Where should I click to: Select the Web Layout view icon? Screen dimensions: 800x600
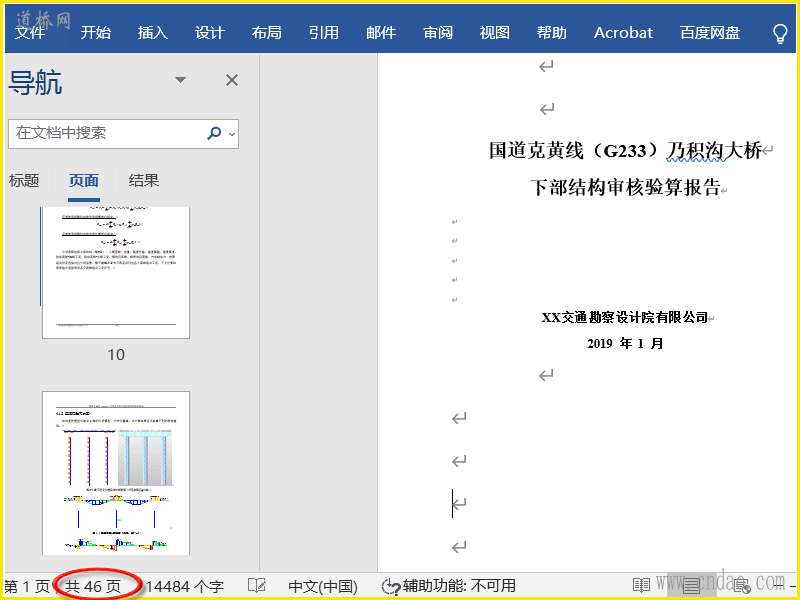742,586
